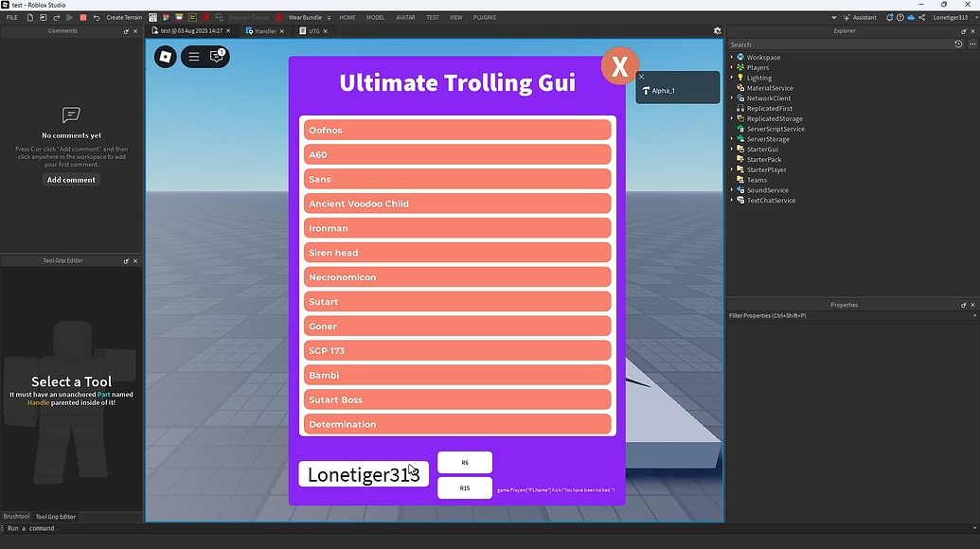
Task: Open the Lonetiger313 account dropdown
Action: (x=953, y=17)
